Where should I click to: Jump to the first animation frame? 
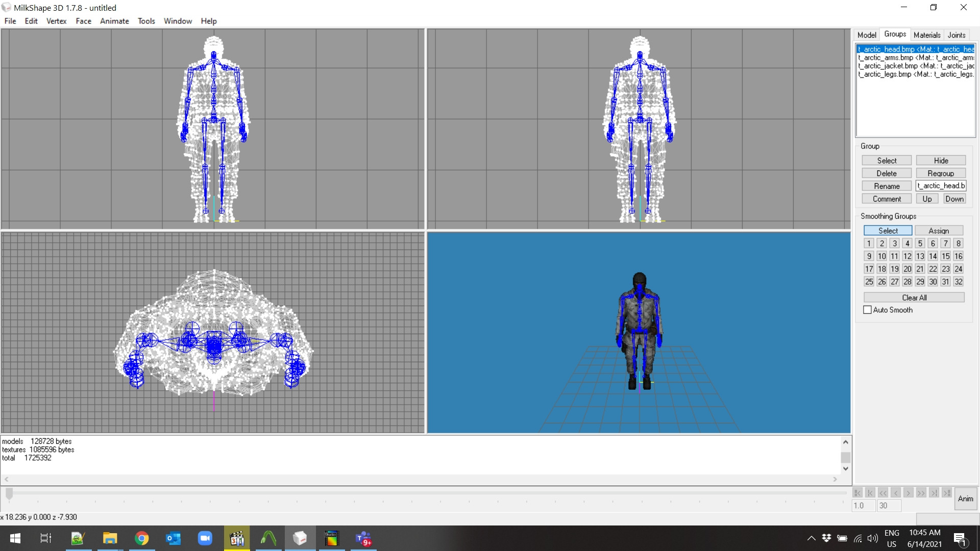tap(857, 493)
